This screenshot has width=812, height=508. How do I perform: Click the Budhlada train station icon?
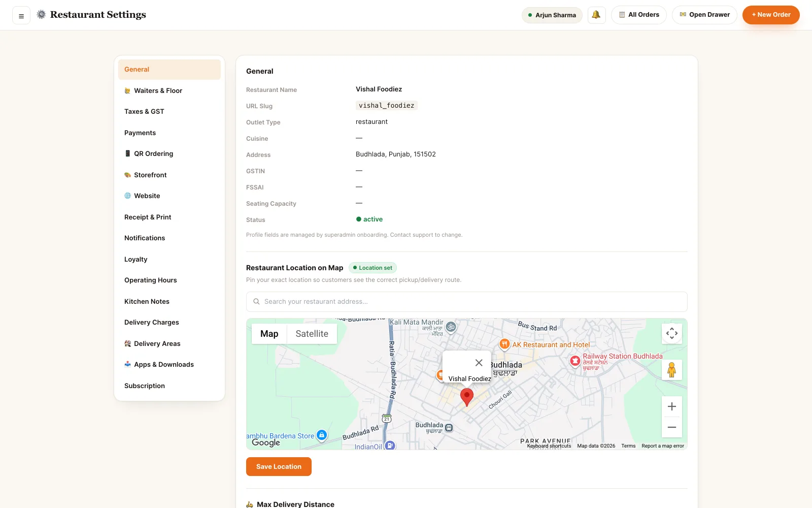tap(449, 428)
